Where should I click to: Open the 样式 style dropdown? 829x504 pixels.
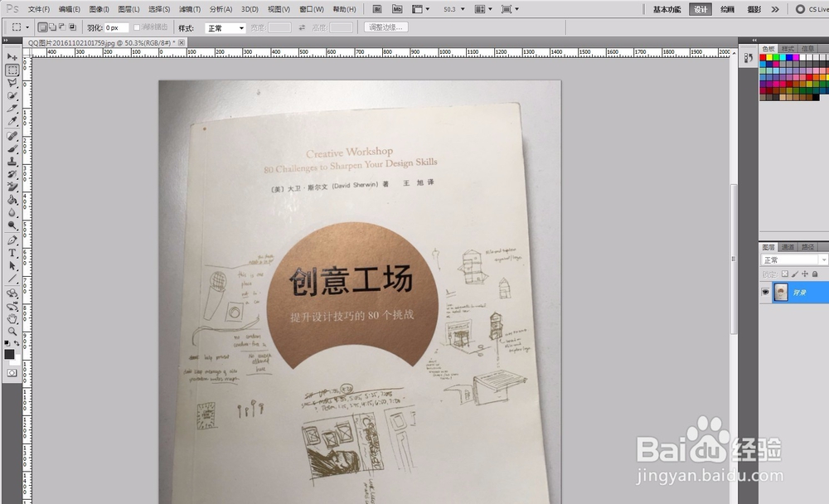tap(225, 28)
